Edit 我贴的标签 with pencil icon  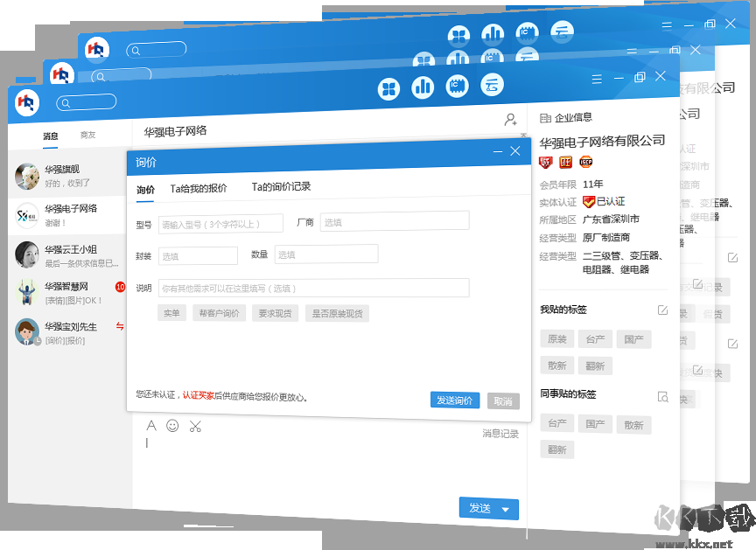(x=663, y=310)
